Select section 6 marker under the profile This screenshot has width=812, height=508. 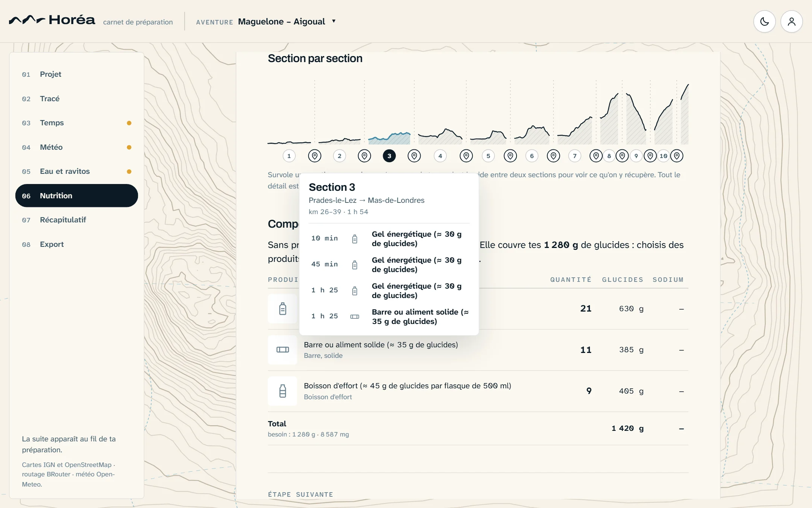pyautogui.click(x=532, y=156)
